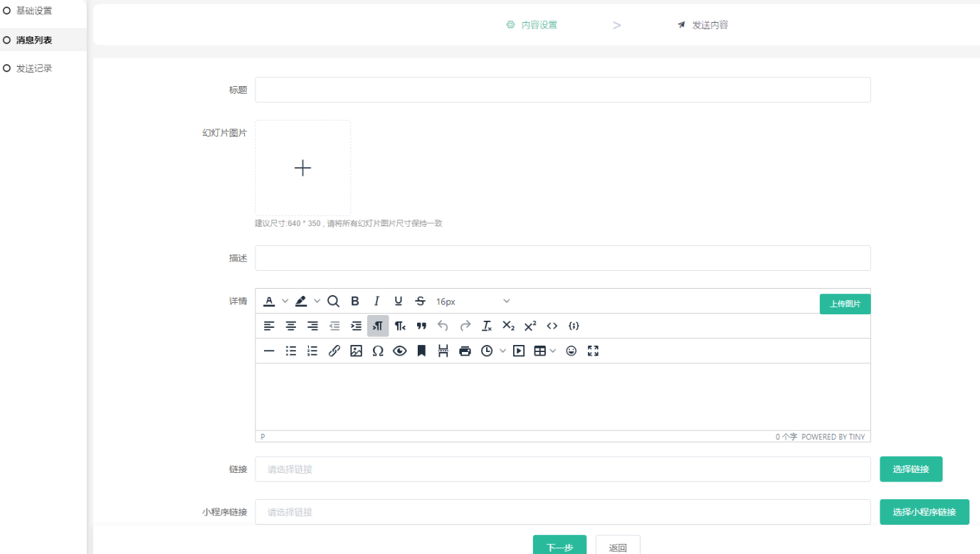The height and width of the screenshot is (554, 980).
Task: Expand the insert date/time dropdown arrow
Action: click(x=502, y=351)
